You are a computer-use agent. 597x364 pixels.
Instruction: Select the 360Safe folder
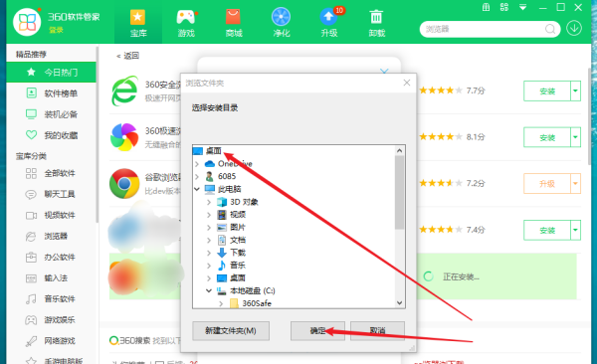pos(257,303)
